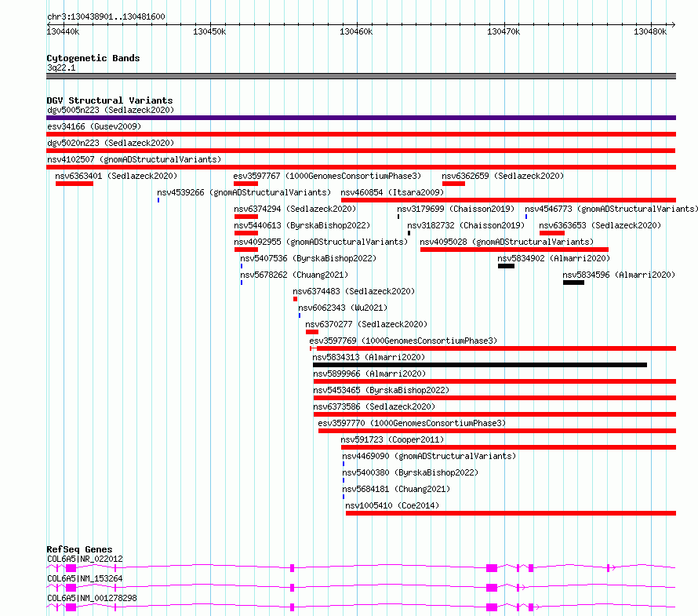
Task: Click nsv4546773 gnomAD variant label
Action: 611,209
